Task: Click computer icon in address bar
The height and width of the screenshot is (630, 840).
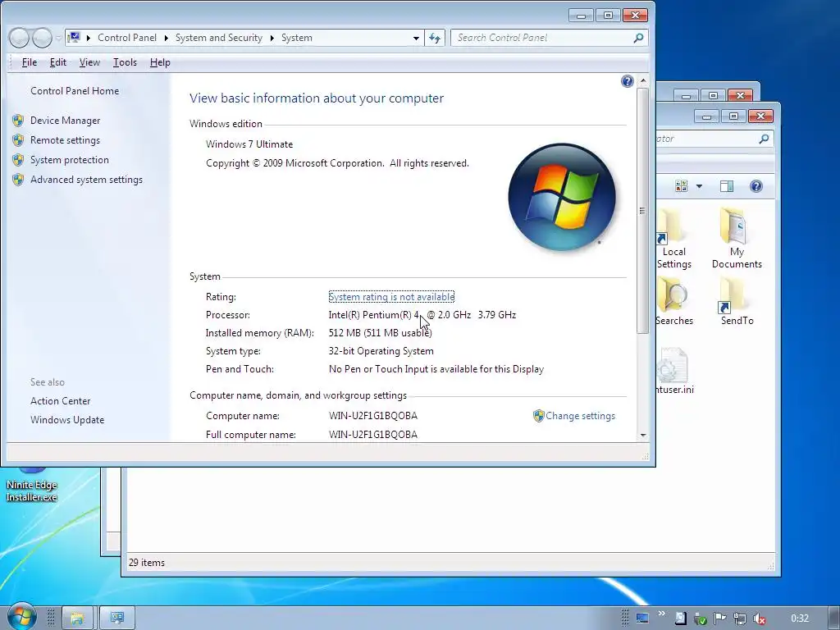Action: click(x=75, y=38)
